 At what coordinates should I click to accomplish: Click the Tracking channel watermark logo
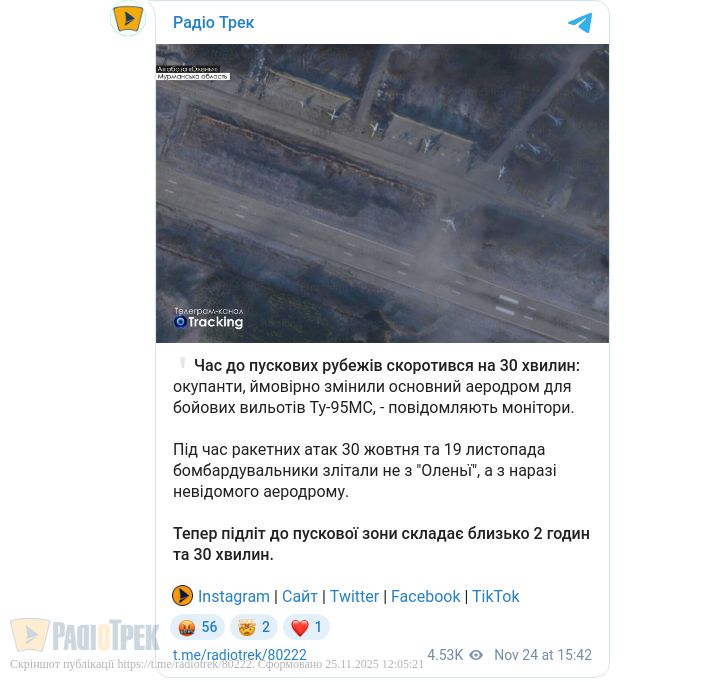coord(208,318)
